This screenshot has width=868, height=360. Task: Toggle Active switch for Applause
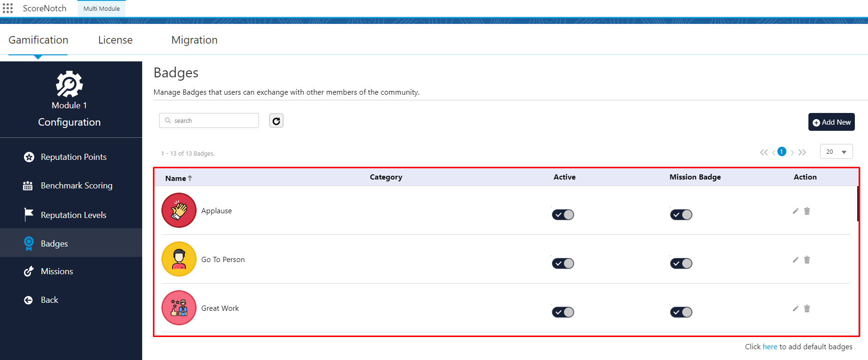coord(563,215)
